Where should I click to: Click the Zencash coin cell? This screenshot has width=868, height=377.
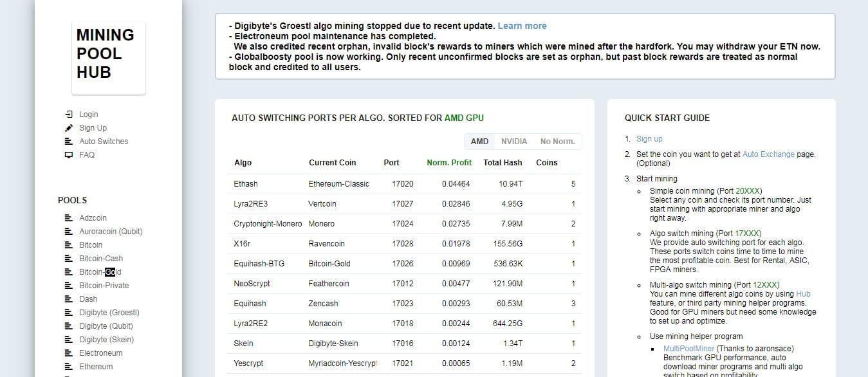tap(323, 304)
